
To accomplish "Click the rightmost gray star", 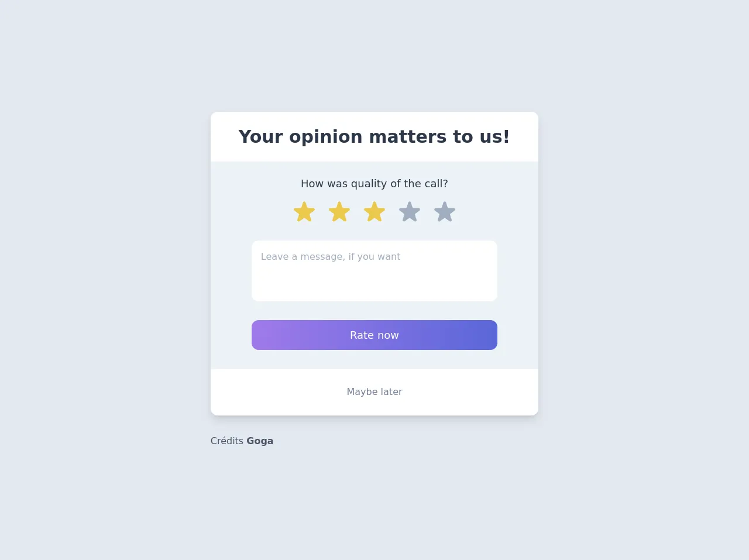I will coord(445,212).
